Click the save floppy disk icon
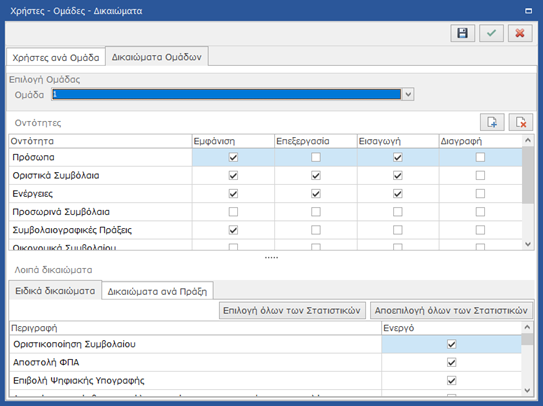The height and width of the screenshot is (406, 543). [462, 33]
